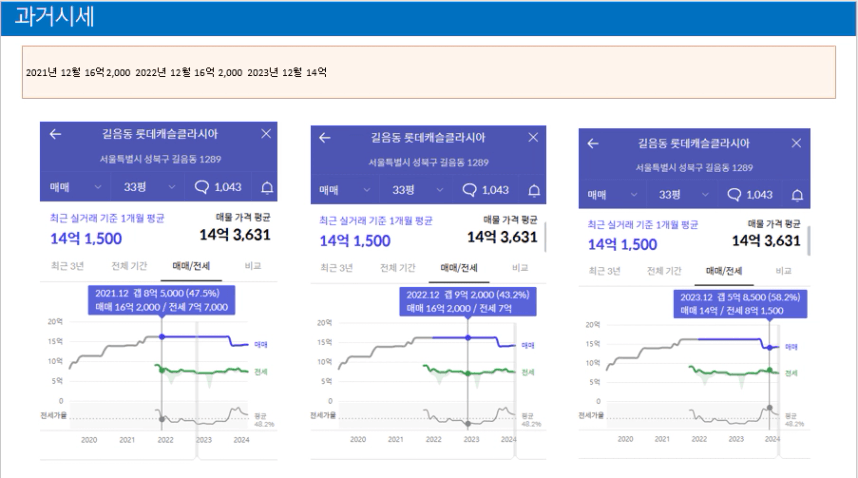This screenshot has height=478, width=858.
Task: Close the middle apartment card
Action: click(x=534, y=137)
